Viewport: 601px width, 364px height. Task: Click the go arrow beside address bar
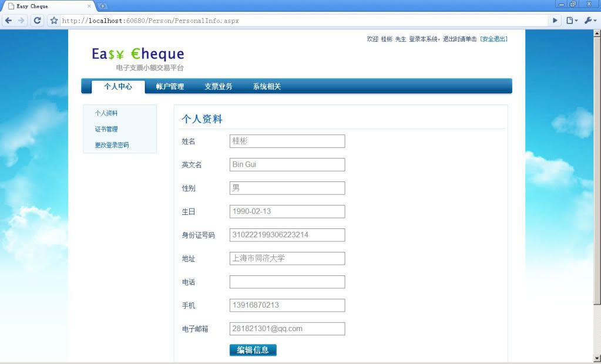pyautogui.click(x=555, y=21)
